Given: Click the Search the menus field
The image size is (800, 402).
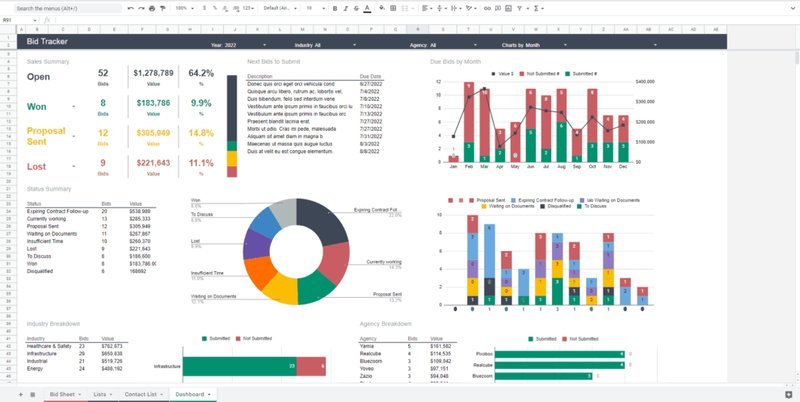Looking at the screenshot, I should [67, 8].
